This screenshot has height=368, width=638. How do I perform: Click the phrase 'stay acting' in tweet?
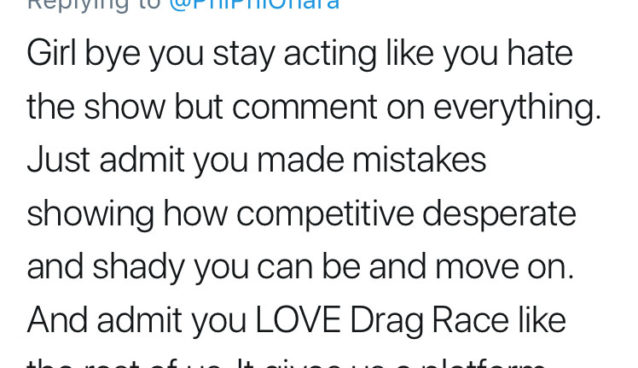coord(295,55)
